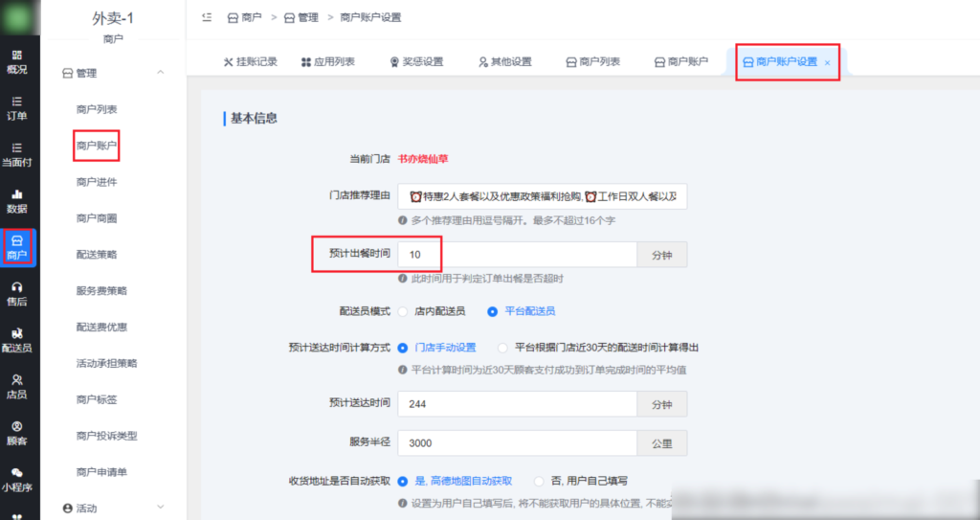The image size is (980, 520).
Task: Select the 商户 merchant sidebar icon
Action: tap(17, 248)
